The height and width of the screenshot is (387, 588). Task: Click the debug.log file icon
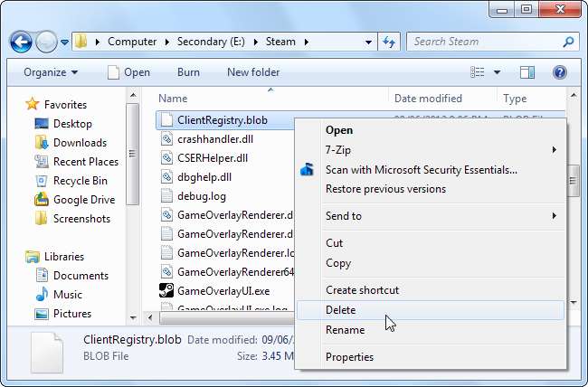click(x=166, y=195)
